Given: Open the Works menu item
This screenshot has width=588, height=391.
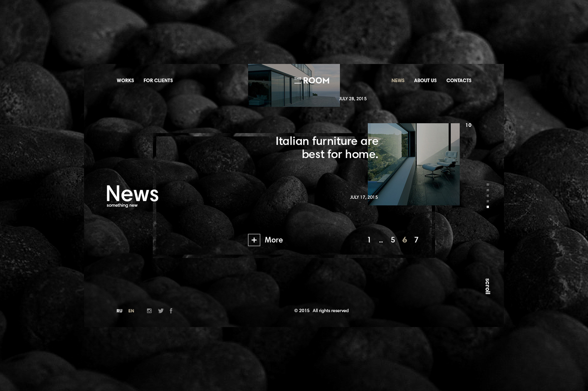Looking at the screenshot, I should (125, 80).
